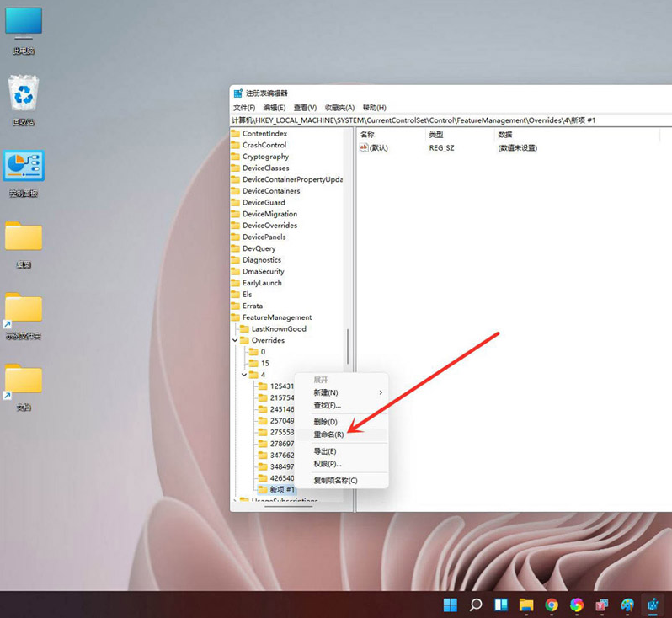Choose 删除(D) in the context menu
The image size is (672, 618).
pyautogui.click(x=325, y=422)
